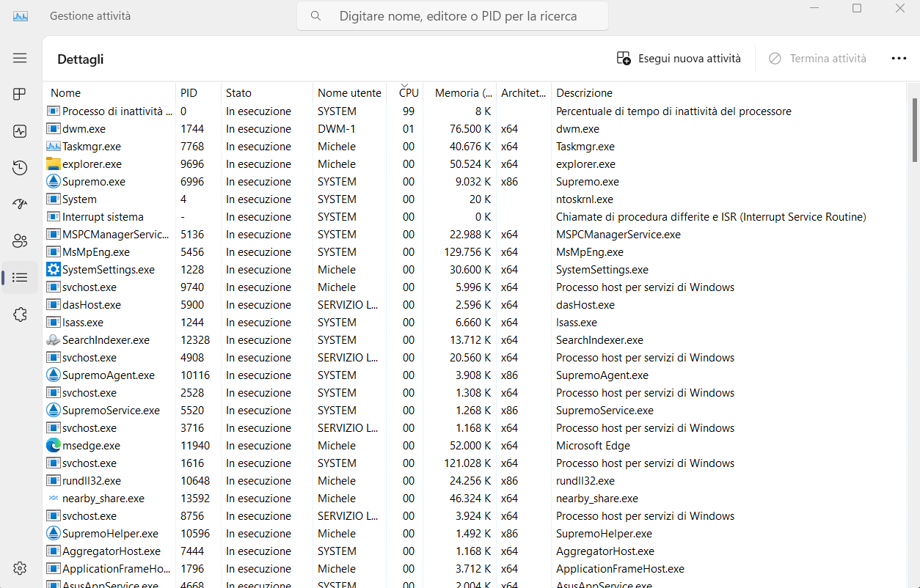Screen dimensions: 920x588
Task: Click Esegui nuova attività button
Action: tap(679, 59)
